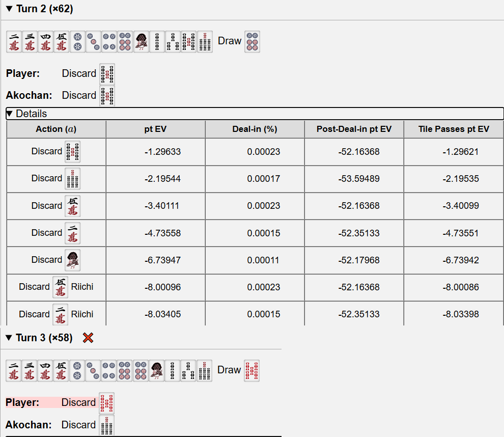Click the Deal-in (%) column header
Image resolution: width=504 pixels, height=437 pixels.
pos(255,129)
